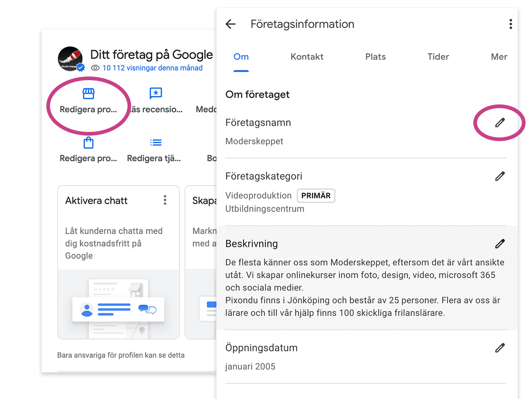
Task: Click the PRIMÄR badge next to Videoproduktion
Action: coord(316,196)
